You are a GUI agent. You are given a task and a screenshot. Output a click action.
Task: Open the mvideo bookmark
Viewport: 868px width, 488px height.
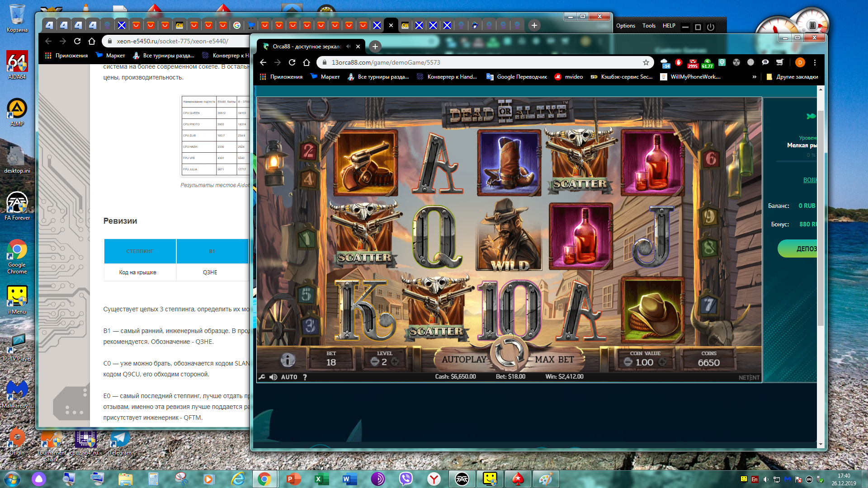point(568,77)
